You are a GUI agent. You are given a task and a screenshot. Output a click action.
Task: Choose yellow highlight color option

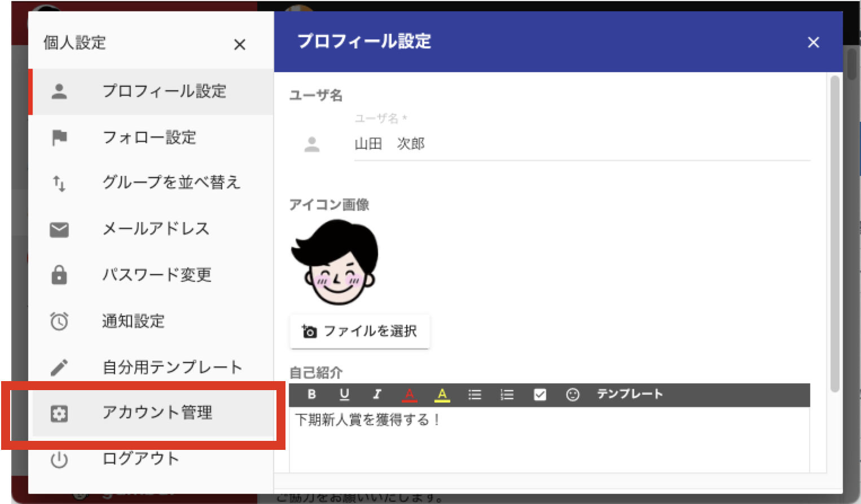click(442, 395)
